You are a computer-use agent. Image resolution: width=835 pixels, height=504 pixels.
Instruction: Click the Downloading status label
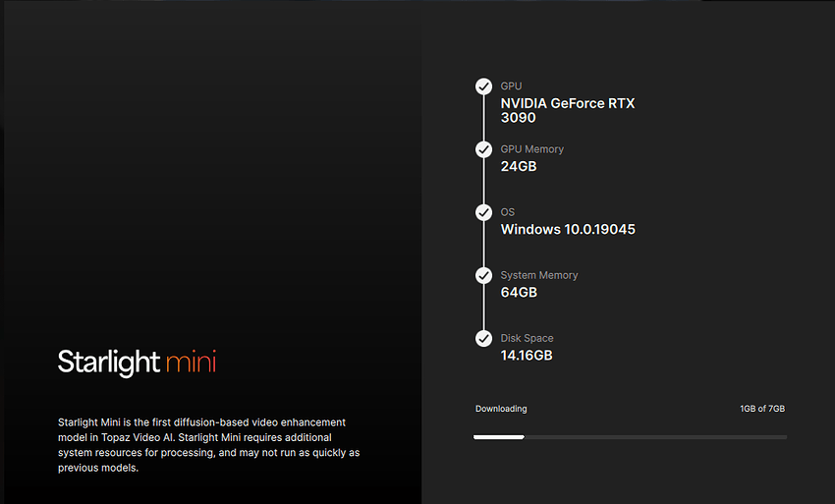(501, 409)
